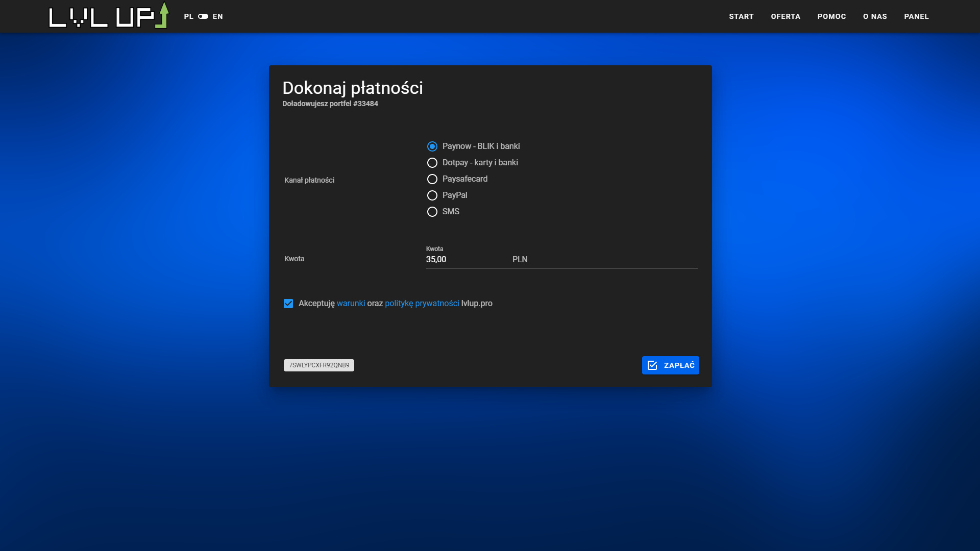Viewport: 980px width, 551px height.
Task: Open the warunki terms link
Action: pyautogui.click(x=351, y=304)
